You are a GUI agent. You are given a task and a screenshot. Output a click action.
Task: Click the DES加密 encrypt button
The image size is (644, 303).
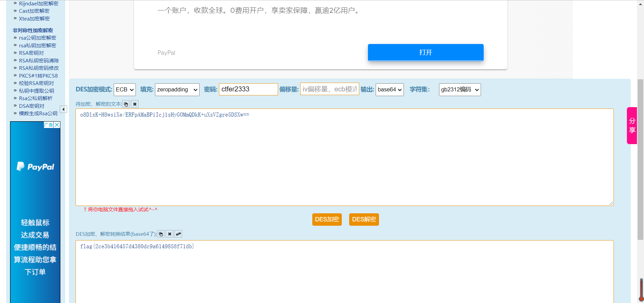327,220
